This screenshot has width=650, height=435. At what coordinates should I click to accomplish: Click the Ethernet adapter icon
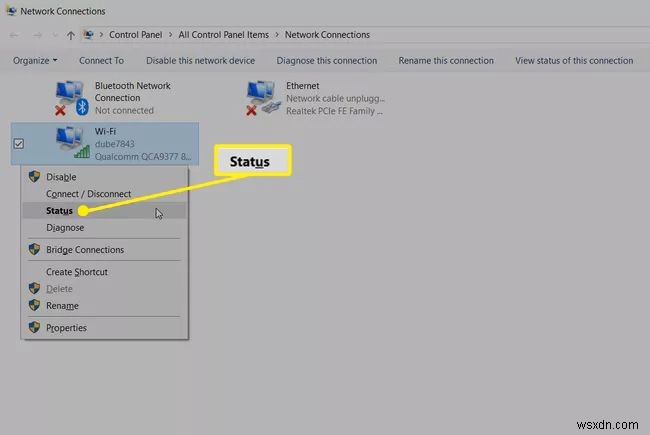pos(263,98)
